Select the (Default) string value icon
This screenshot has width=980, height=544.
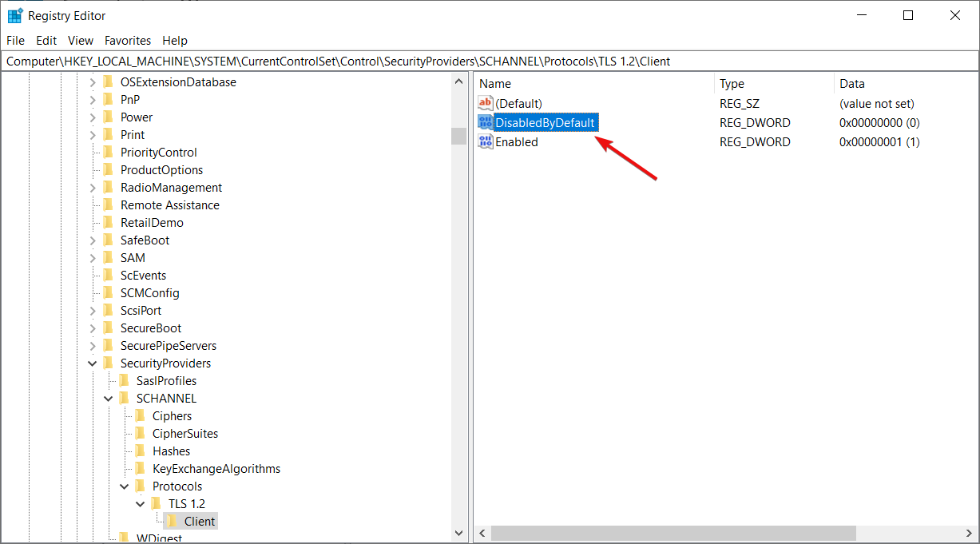pyautogui.click(x=486, y=103)
